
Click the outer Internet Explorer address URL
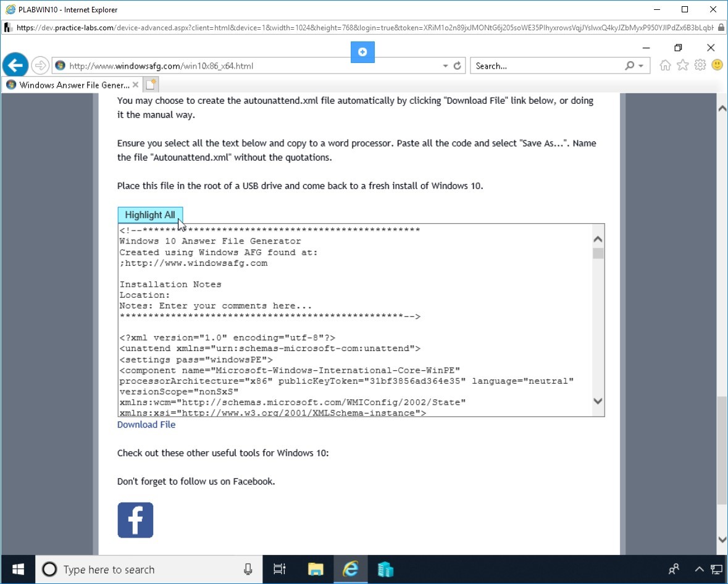pos(365,27)
